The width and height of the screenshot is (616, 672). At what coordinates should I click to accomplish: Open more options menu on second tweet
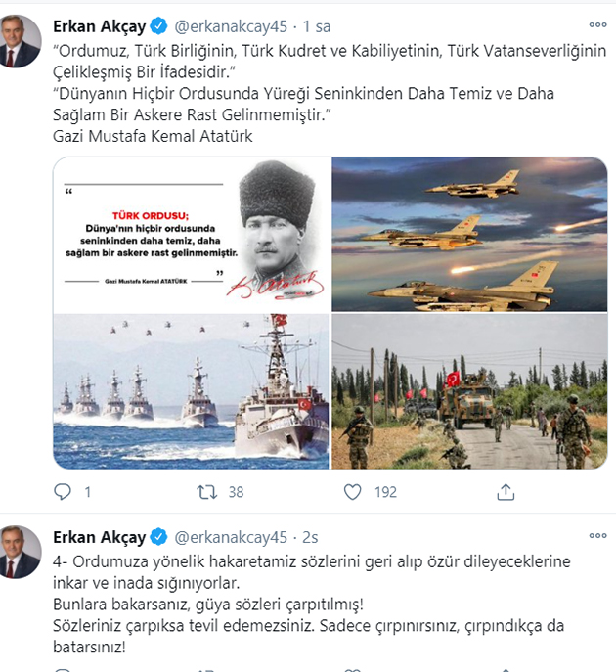[597, 535]
